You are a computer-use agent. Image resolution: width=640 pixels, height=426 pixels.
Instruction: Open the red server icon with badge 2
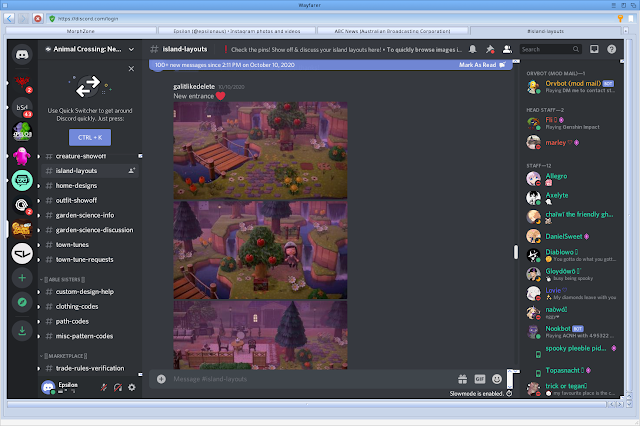coord(22,83)
